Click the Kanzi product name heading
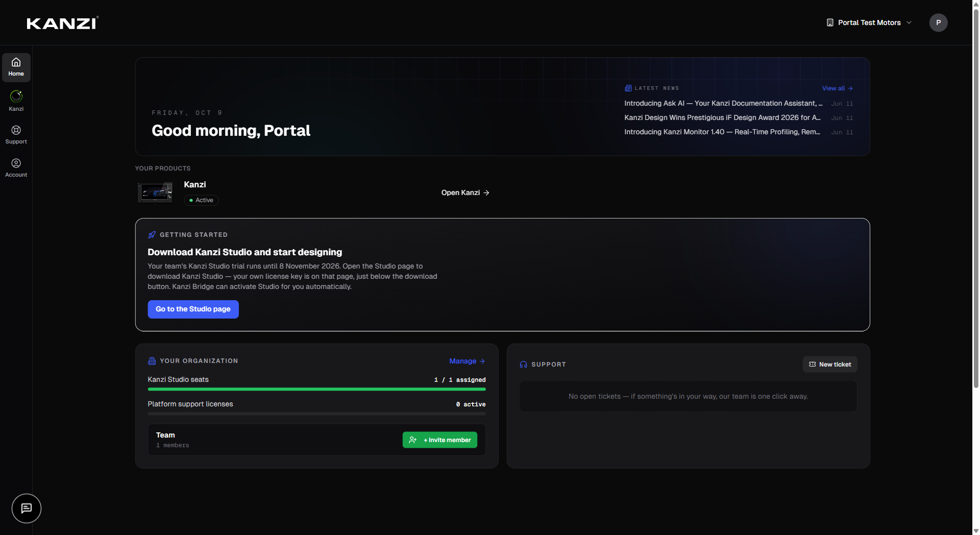The image size is (980, 535). pyautogui.click(x=195, y=185)
